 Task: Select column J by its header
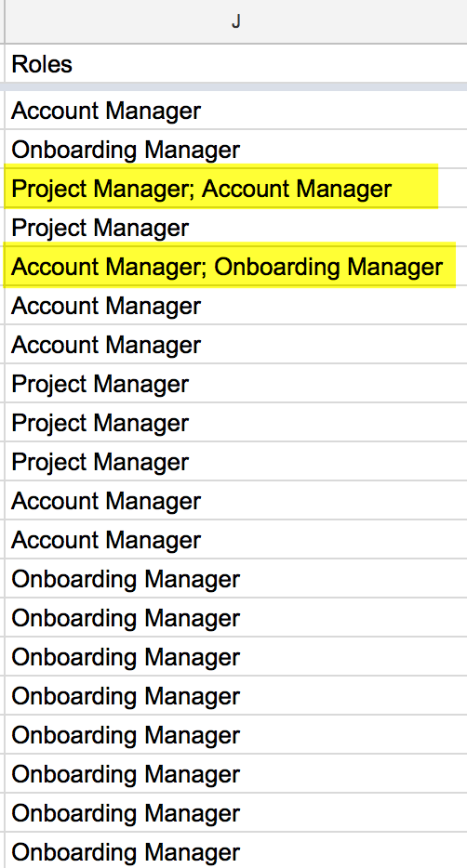236,21
